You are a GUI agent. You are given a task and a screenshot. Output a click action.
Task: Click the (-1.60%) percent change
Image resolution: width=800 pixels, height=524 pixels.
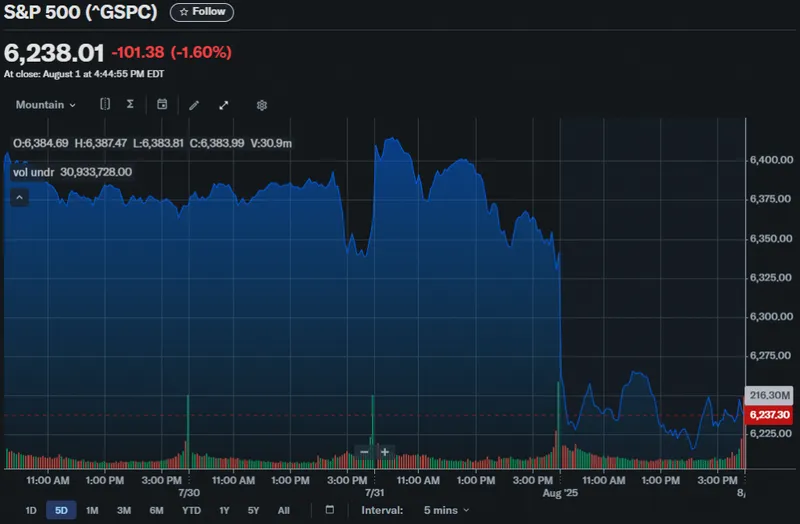[201, 52]
